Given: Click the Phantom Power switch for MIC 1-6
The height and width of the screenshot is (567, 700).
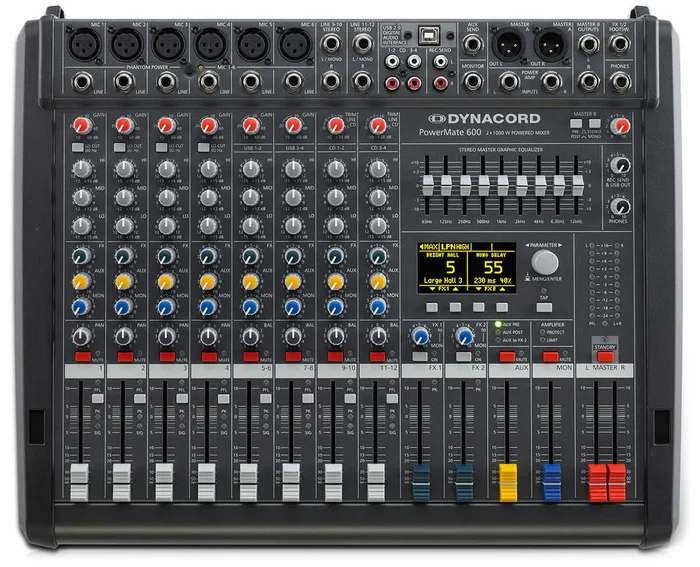Looking at the screenshot, I should pos(190,71).
